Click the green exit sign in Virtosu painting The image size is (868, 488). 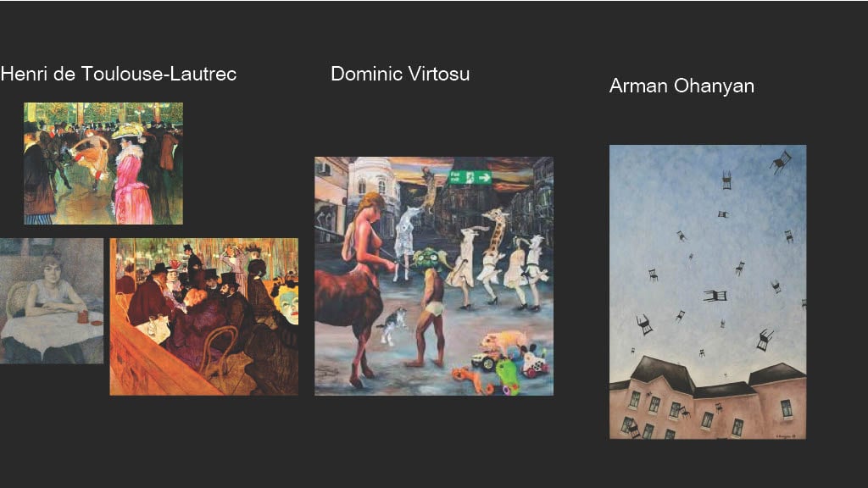470,177
